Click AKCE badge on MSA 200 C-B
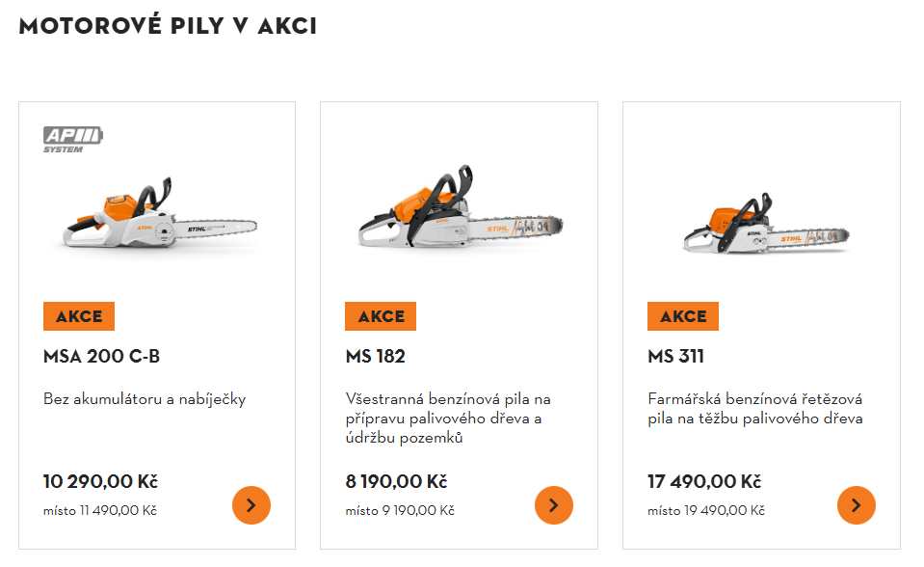 (79, 316)
